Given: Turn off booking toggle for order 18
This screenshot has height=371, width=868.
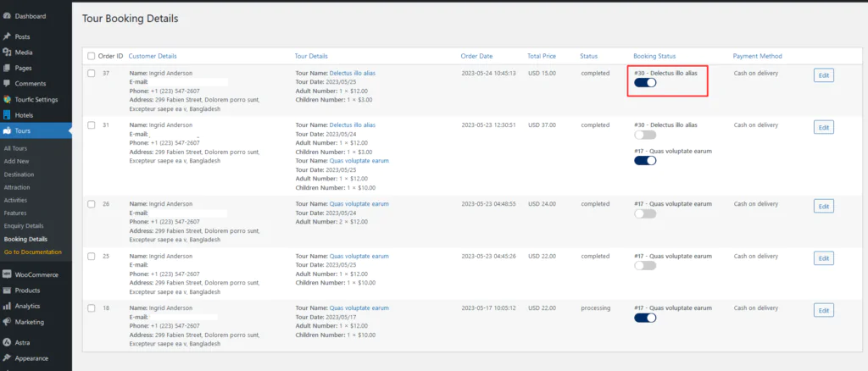Looking at the screenshot, I should (x=645, y=318).
